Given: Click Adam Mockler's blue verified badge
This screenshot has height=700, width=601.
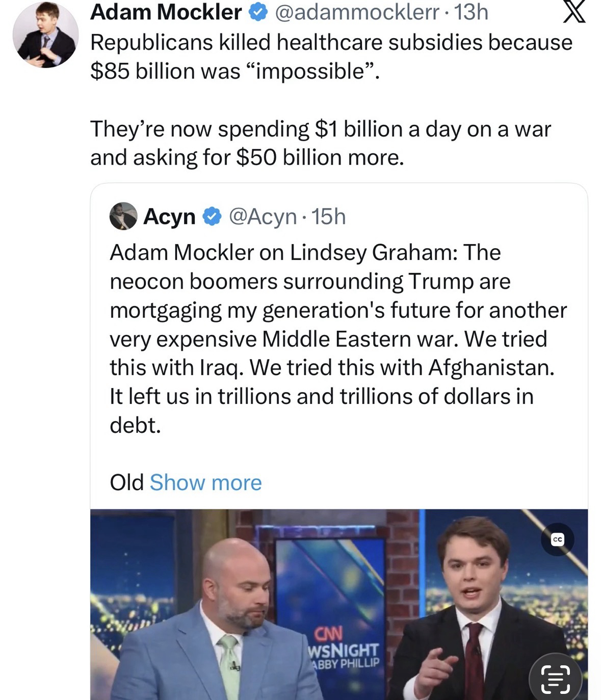Looking at the screenshot, I should tap(258, 12).
